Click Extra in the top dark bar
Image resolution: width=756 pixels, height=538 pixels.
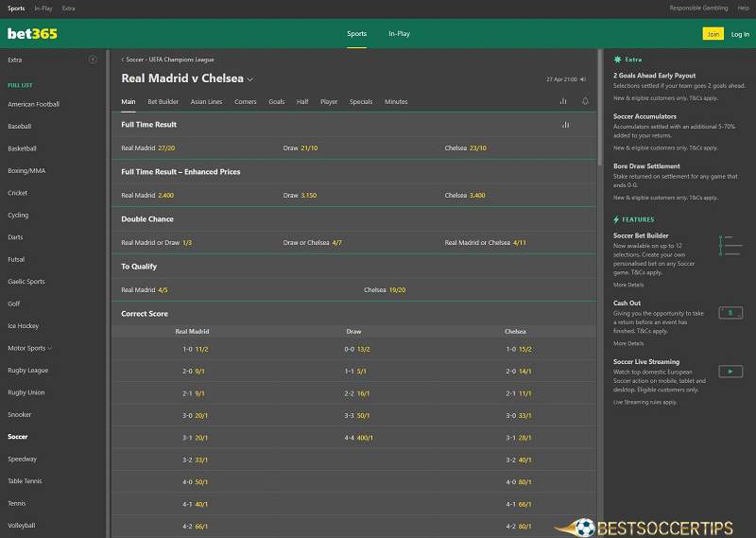pos(68,9)
